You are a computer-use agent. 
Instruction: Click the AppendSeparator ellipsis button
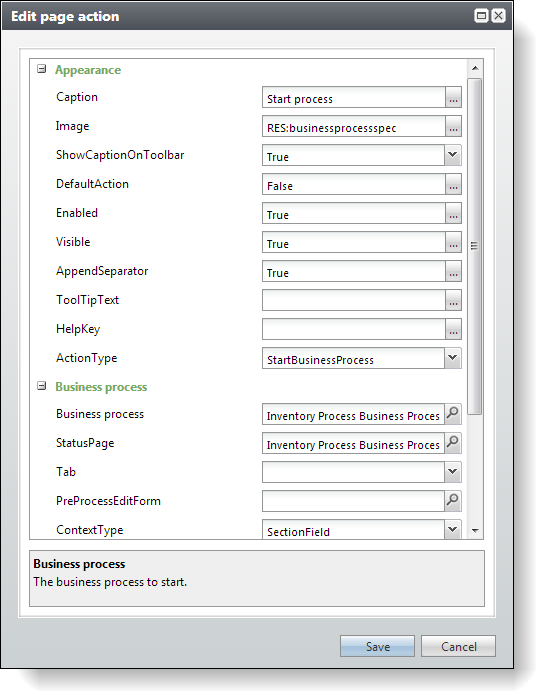453,271
